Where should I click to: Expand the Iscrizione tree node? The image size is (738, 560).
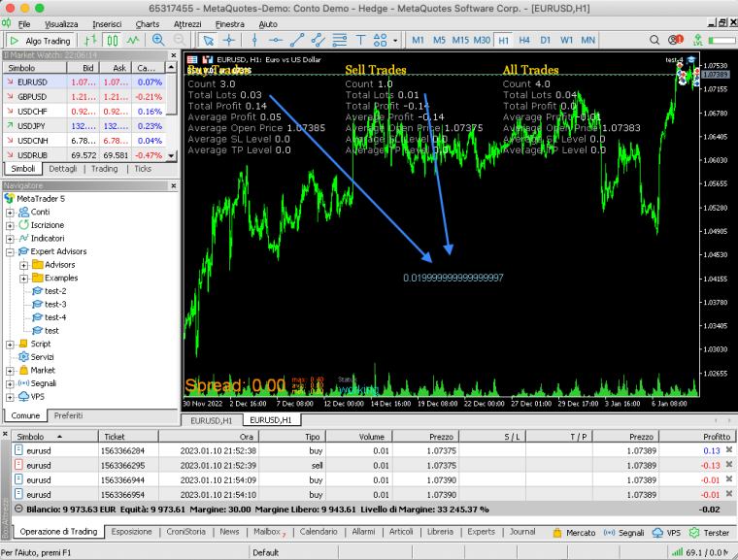coord(10,226)
